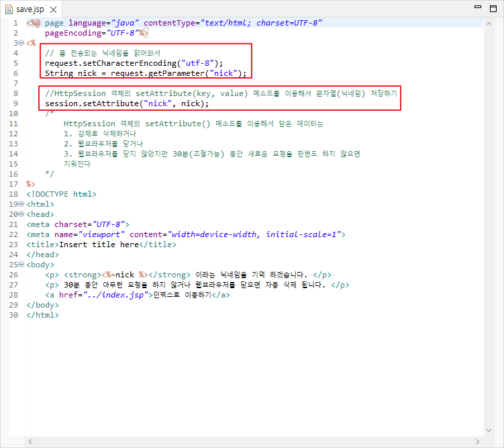Collapse the html tag fold at line 19
Viewport: 504px width, 448px height.
point(21,204)
